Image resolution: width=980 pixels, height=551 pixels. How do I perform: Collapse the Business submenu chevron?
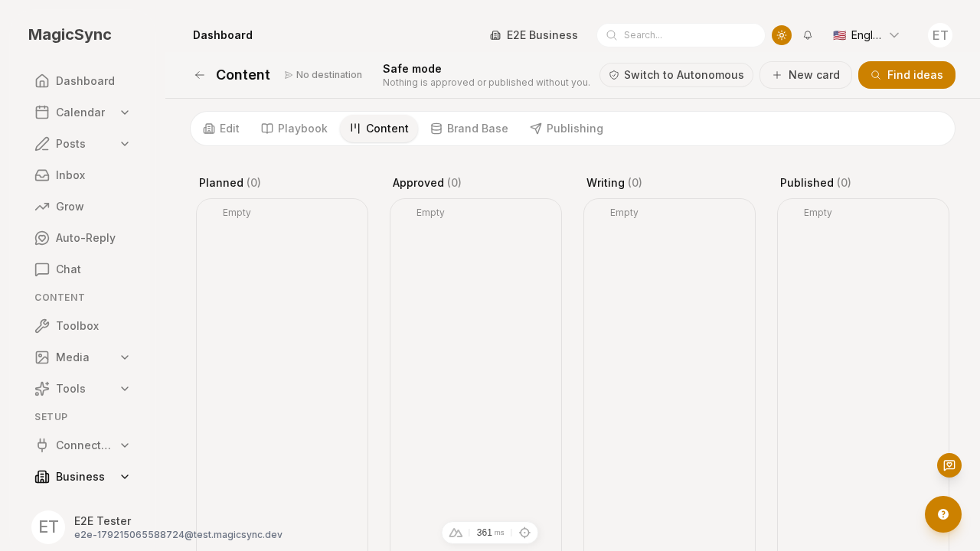[125, 477]
